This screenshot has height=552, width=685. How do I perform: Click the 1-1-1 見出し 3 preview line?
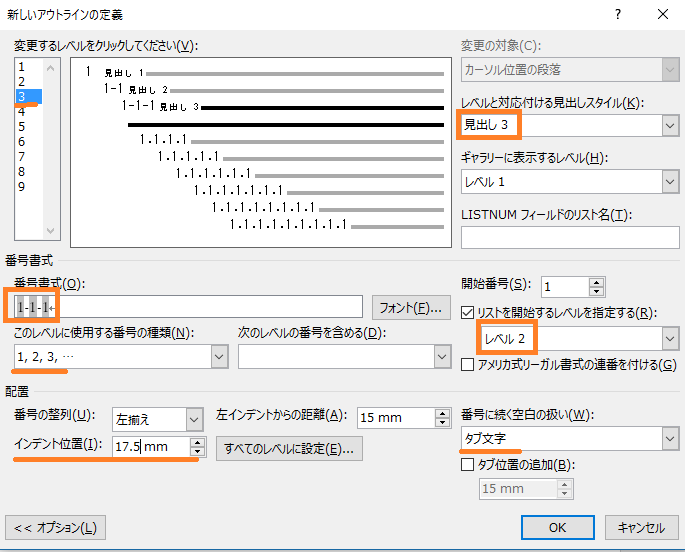click(x=283, y=106)
